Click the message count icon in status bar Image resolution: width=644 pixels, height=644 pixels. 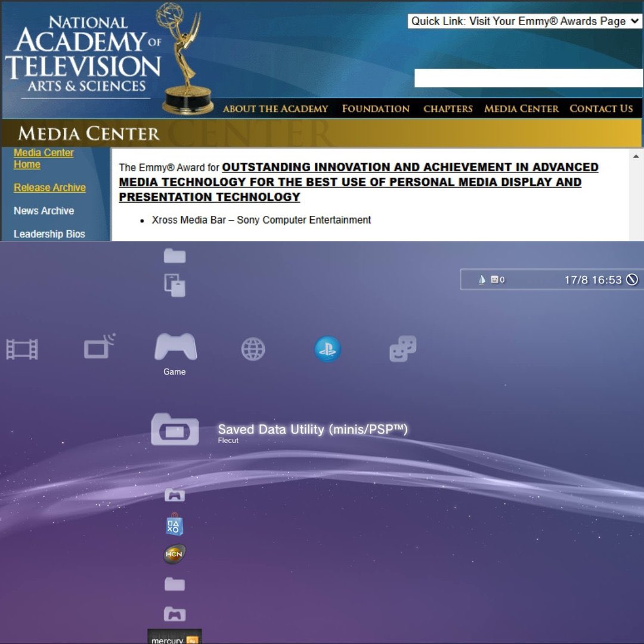pyautogui.click(x=497, y=280)
